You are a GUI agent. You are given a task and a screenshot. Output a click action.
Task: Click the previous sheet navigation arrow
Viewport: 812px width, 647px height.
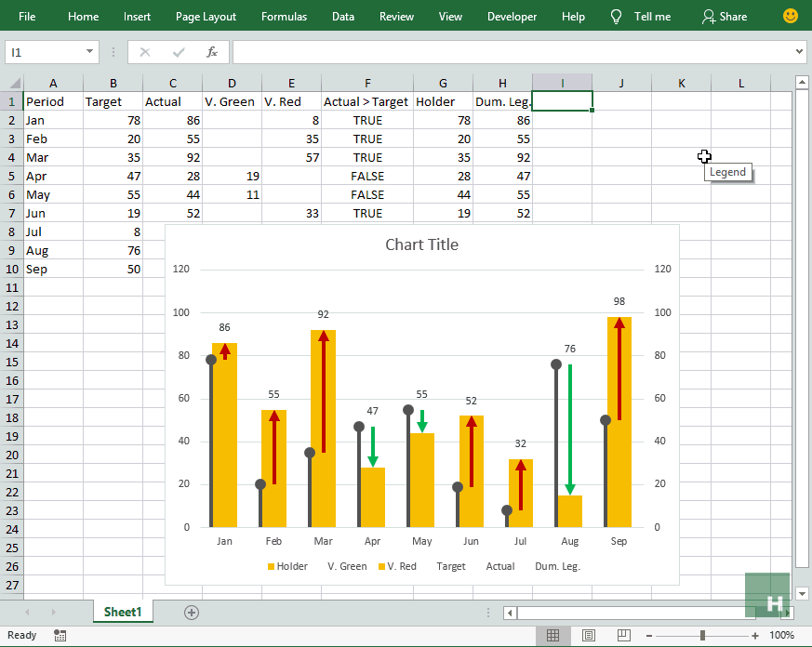(27, 613)
